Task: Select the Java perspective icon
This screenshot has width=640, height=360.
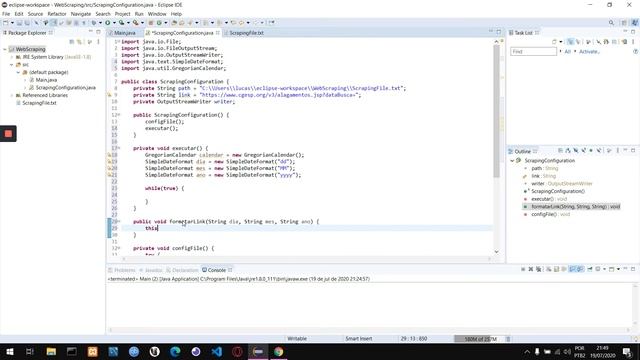Action: point(635,22)
